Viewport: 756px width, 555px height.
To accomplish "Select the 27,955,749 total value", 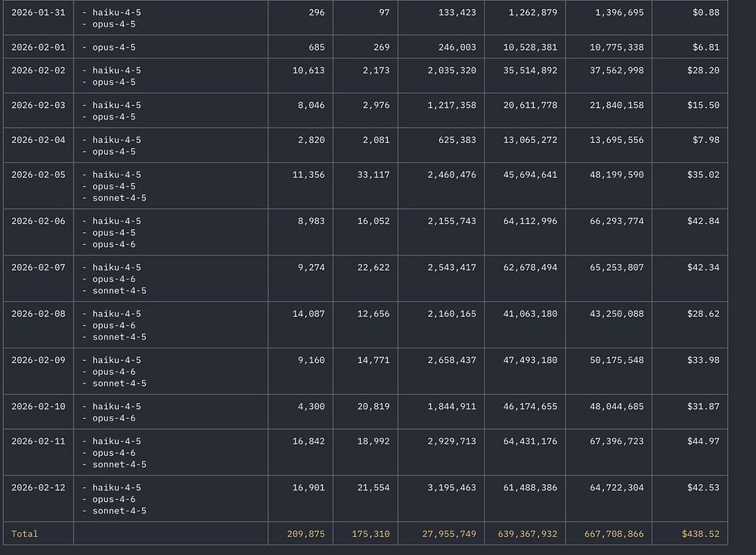I will (x=449, y=534).
